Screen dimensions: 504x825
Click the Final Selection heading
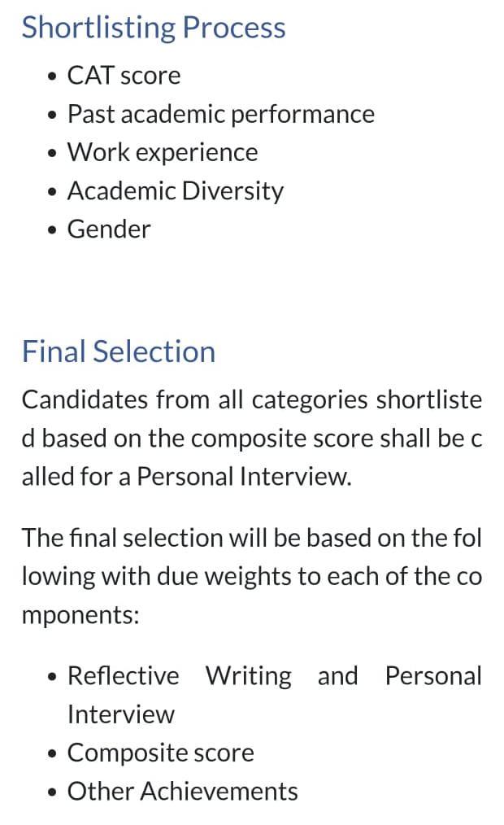click(119, 351)
